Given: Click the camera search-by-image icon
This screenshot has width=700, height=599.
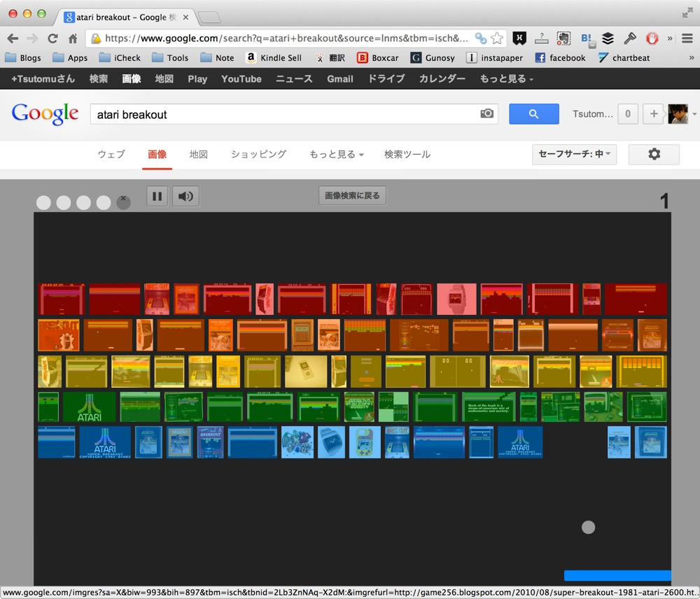Looking at the screenshot, I should 486,113.
